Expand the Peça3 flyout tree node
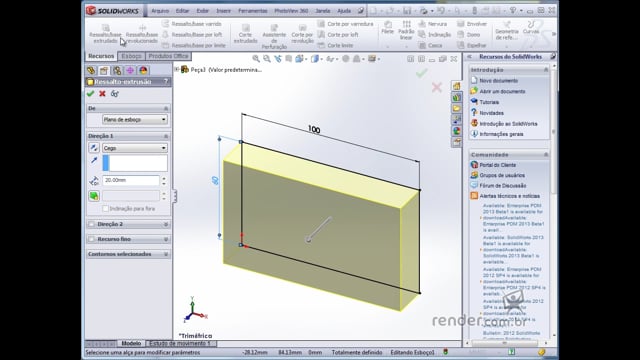Viewport: 640px width, 360px height. 177,69
